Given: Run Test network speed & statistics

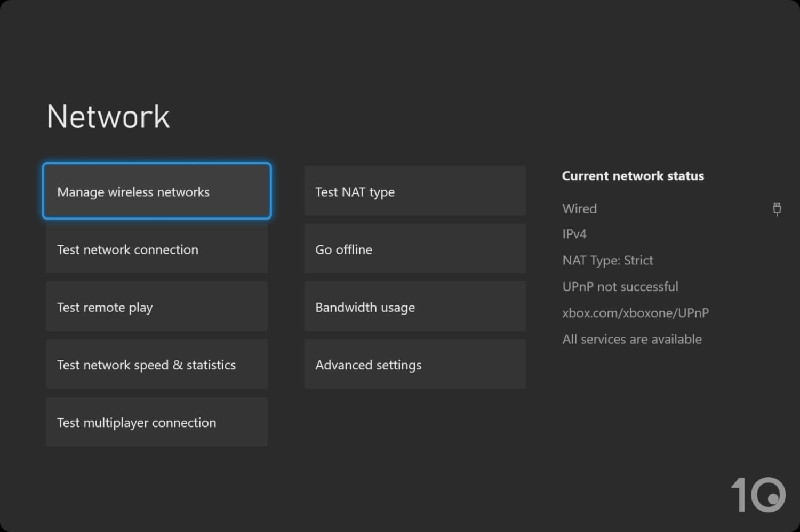Looking at the screenshot, I should click(x=157, y=364).
